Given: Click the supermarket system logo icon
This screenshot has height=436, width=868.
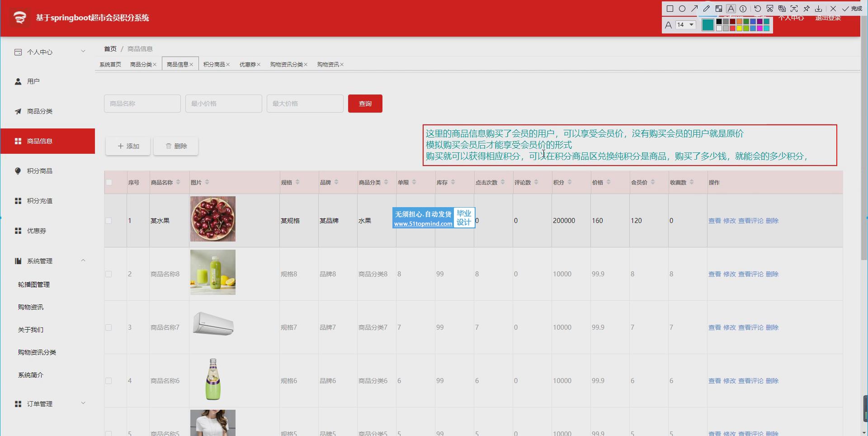Looking at the screenshot, I should coord(19,18).
